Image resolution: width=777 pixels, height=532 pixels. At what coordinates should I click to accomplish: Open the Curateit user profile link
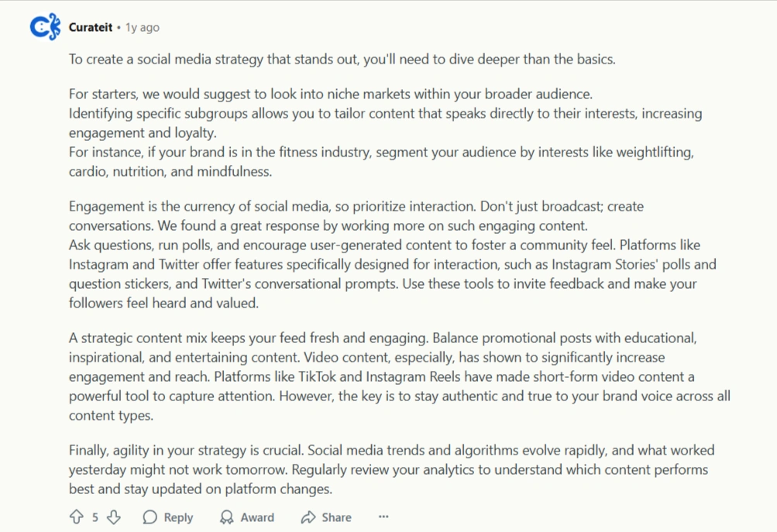pyautogui.click(x=91, y=26)
